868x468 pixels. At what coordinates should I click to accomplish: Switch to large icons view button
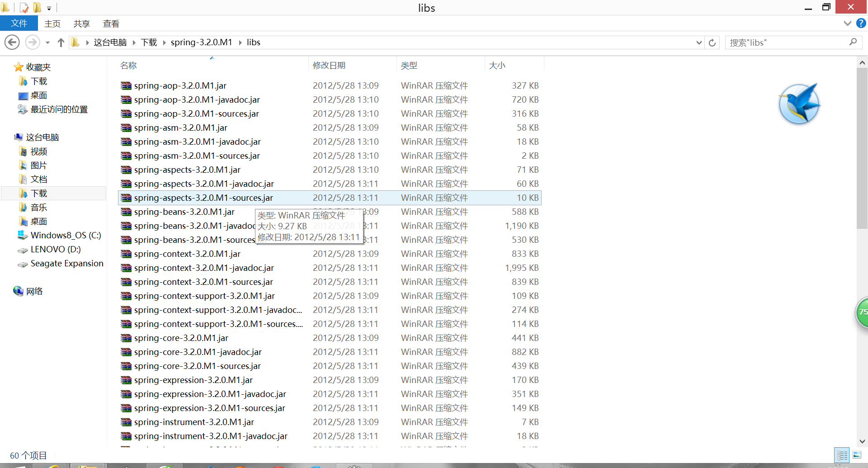point(857,455)
